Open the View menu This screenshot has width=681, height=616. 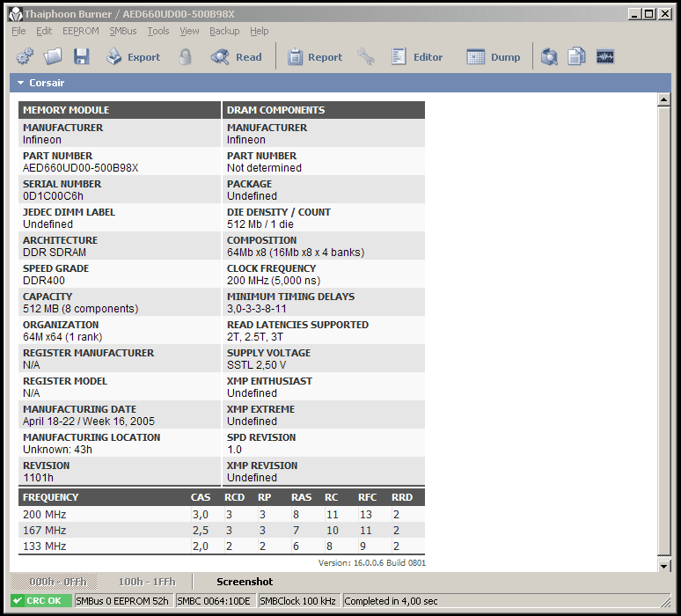point(189,32)
